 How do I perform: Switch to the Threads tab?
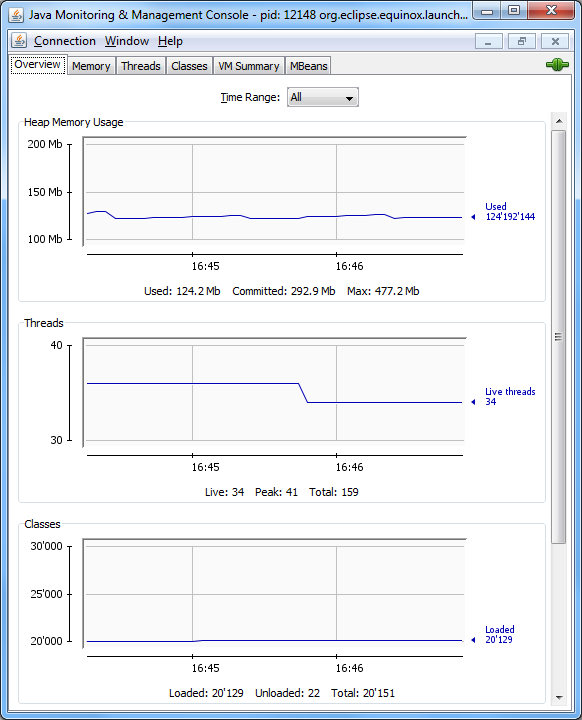coord(141,66)
